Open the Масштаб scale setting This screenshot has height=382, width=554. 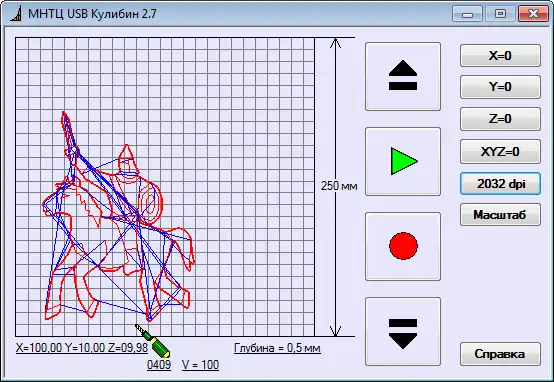(x=500, y=214)
